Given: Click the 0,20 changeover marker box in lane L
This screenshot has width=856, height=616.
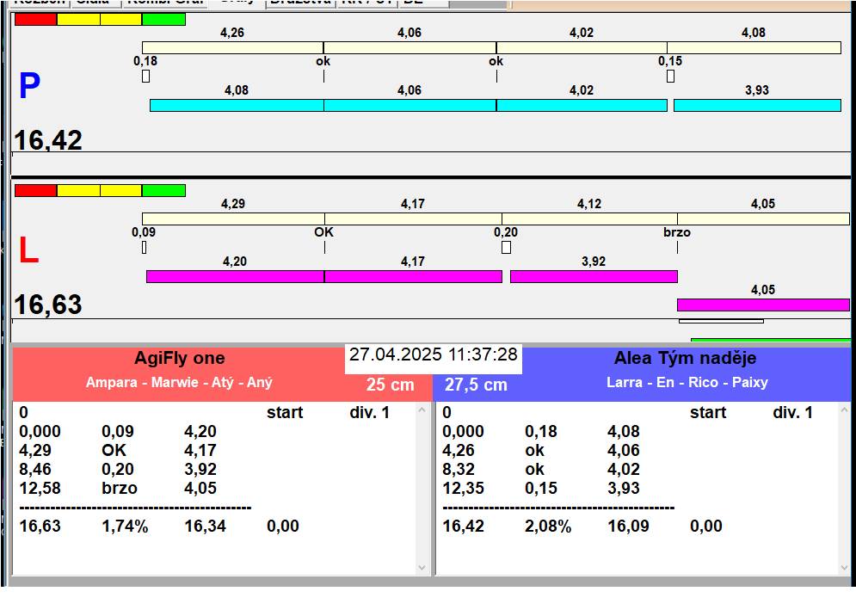Looking at the screenshot, I should click(x=506, y=248).
